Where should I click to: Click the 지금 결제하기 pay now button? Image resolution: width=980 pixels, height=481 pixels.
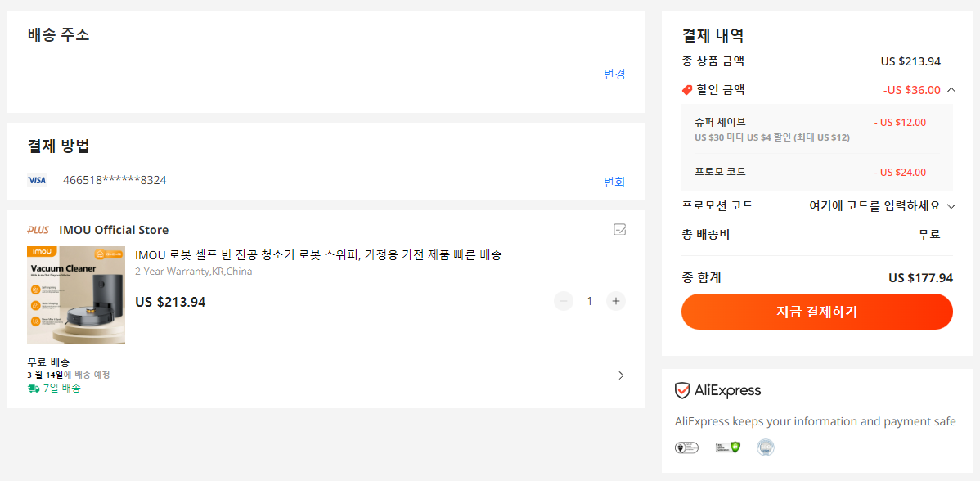click(x=817, y=312)
